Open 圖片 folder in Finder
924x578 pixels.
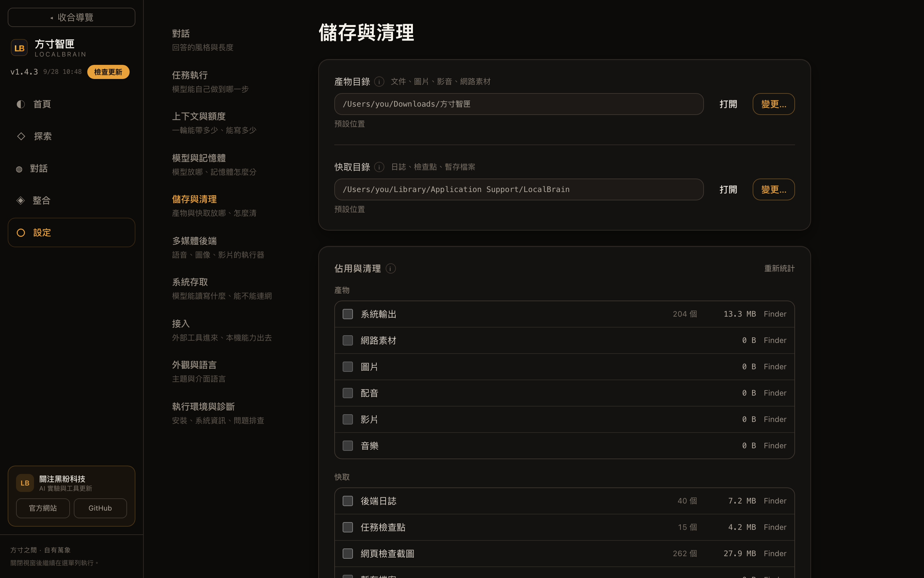coord(775,367)
